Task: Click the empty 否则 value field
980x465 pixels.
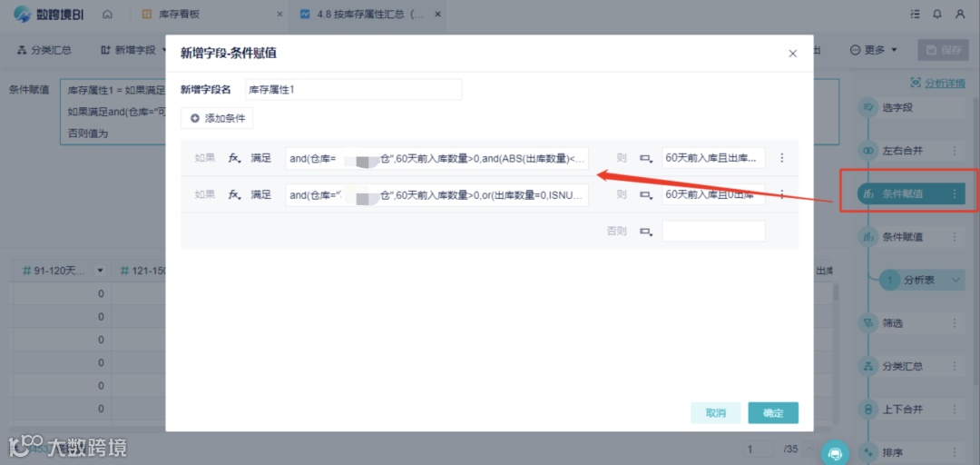Action: [x=714, y=231]
